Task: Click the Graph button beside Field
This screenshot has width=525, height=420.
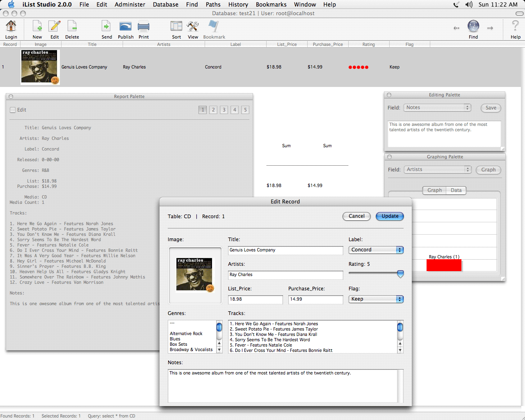Action: point(488,170)
